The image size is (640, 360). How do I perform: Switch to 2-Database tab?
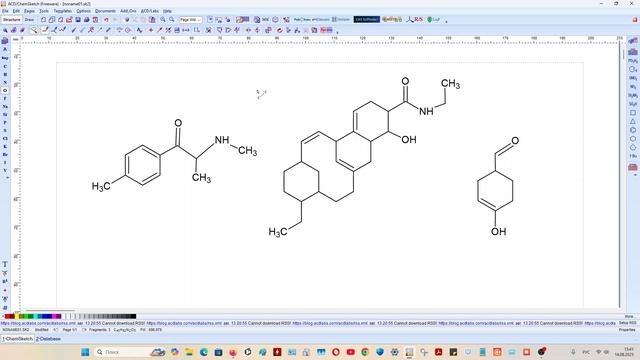[x=48, y=339]
